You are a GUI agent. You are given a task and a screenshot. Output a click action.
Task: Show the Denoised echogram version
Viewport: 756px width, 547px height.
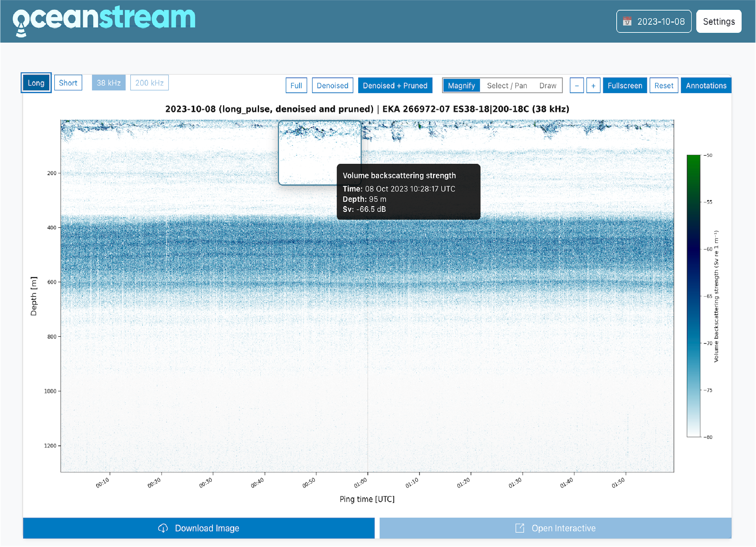(332, 85)
